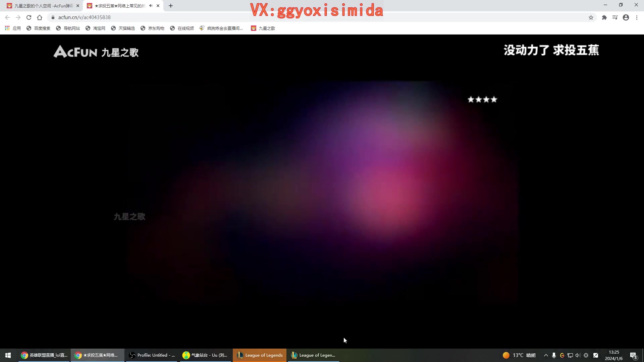Open League of Legends taskbar app
The height and width of the screenshot is (362, 644).
pyautogui.click(x=260, y=355)
